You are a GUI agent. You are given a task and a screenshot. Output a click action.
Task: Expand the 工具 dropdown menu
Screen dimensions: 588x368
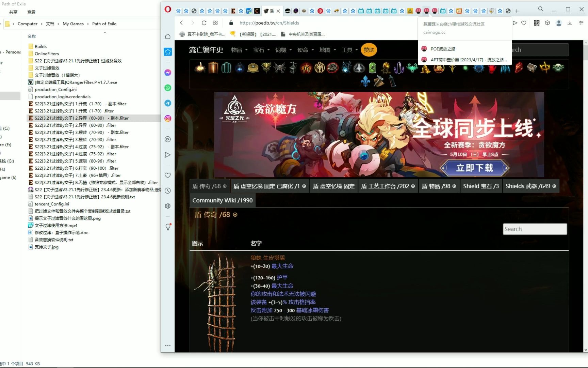click(x=350, y=50)
